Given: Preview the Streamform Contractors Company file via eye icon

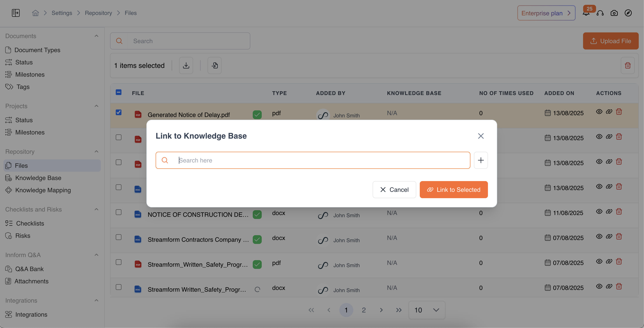Looking at the screenshot, I should click(x=599, y=236).
